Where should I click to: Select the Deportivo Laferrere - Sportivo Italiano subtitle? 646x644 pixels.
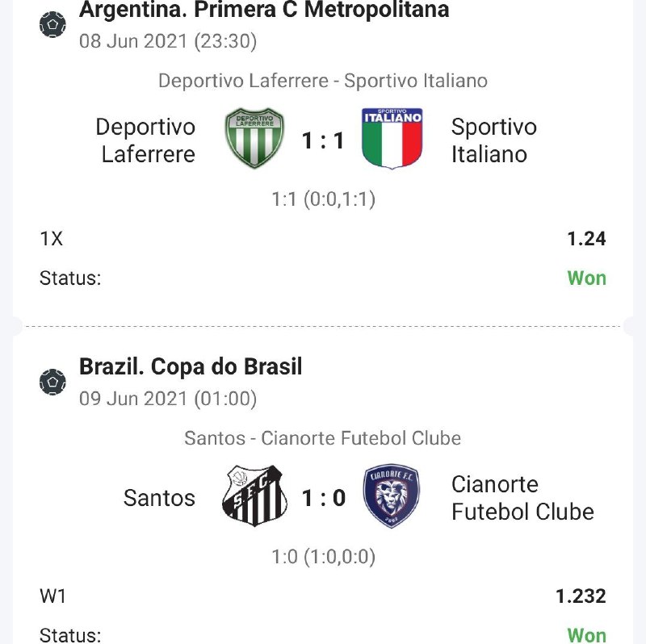[323, 81]
